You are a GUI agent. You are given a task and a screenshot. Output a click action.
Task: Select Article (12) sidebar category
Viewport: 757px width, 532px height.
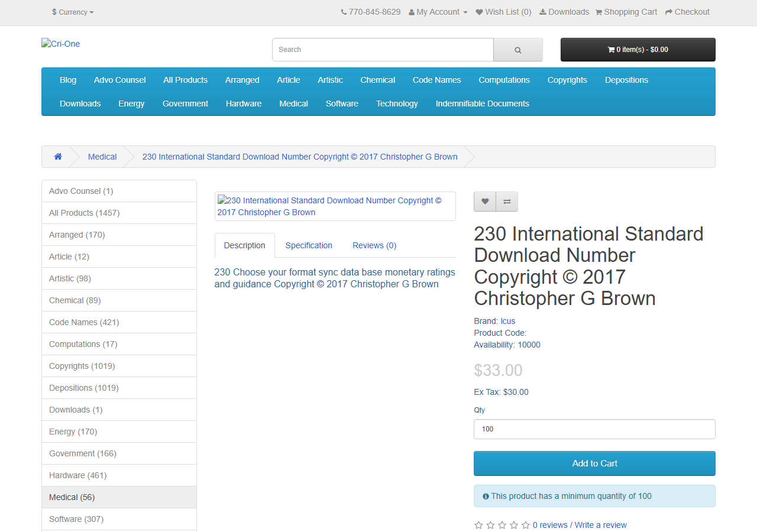(x=119, y=257)
